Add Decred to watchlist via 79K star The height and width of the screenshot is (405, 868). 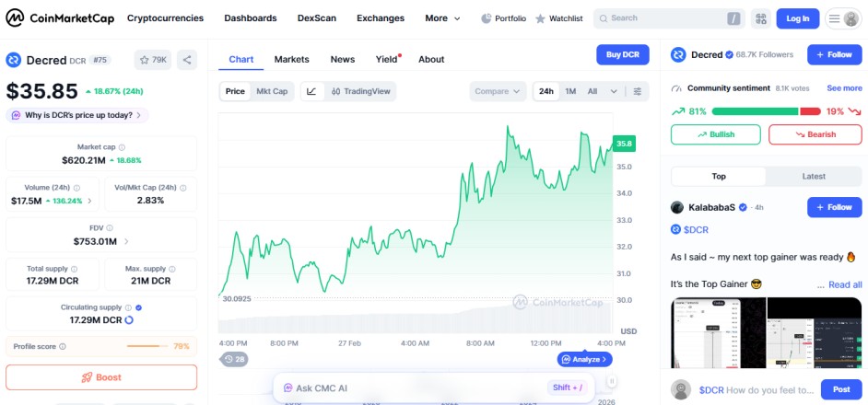pyautogui.click(x=153, y=60)
